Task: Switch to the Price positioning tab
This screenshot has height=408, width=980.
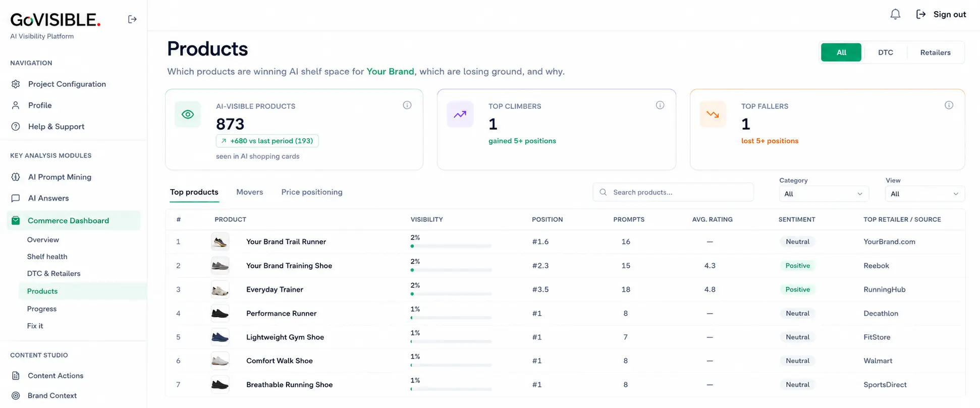Action: 312,192
